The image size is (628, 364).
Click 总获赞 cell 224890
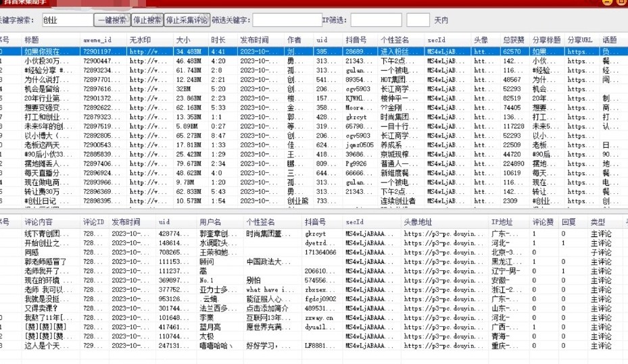[x=514, y=163]
